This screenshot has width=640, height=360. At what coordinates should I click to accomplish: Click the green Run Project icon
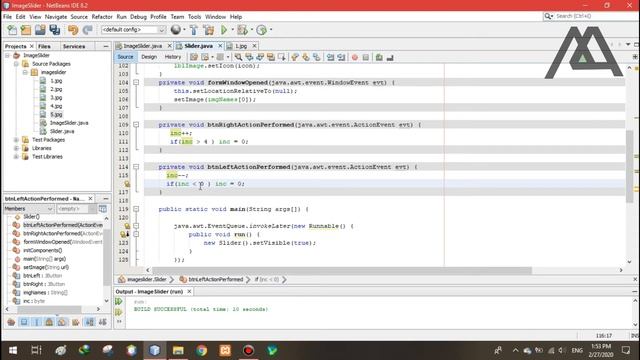tap(224, 30)
